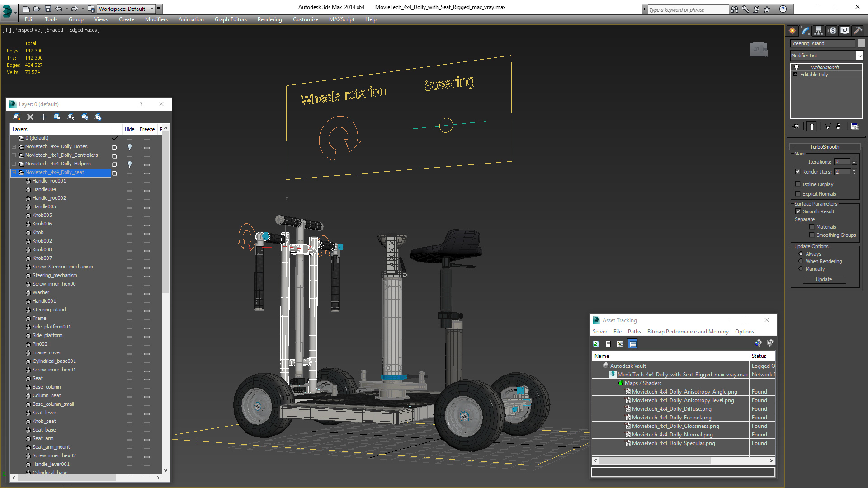
Task: Expand Editable Poly sub-objects
Action: [x=795, y=75]
